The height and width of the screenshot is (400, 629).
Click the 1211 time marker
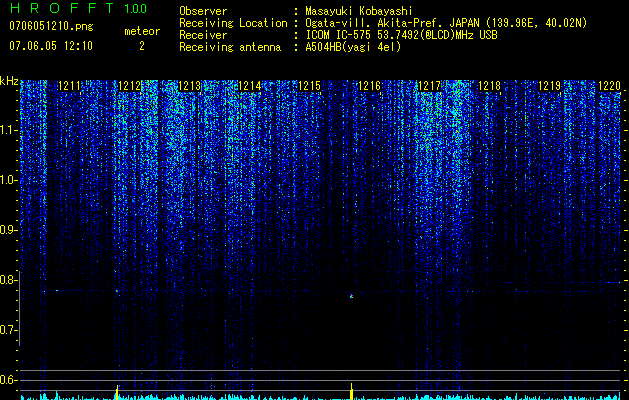(69, 86)
